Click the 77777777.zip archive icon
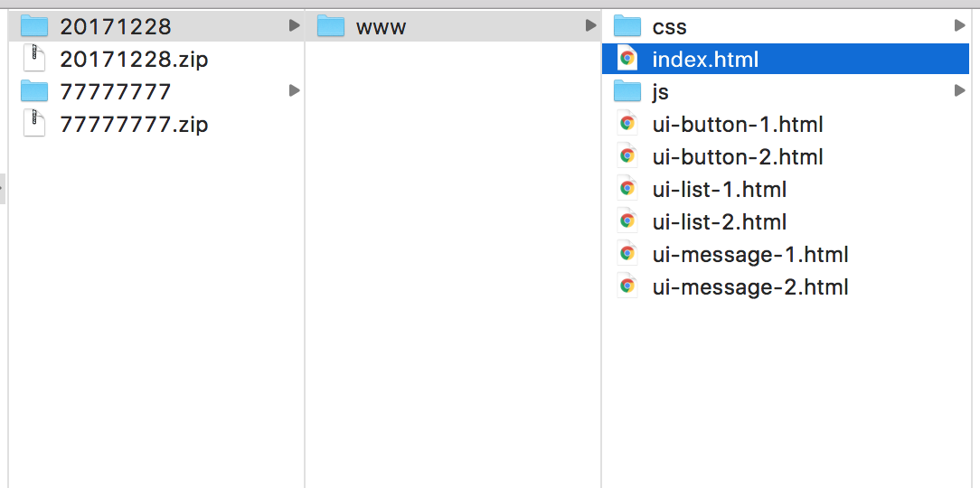 [x=34, y=124]
